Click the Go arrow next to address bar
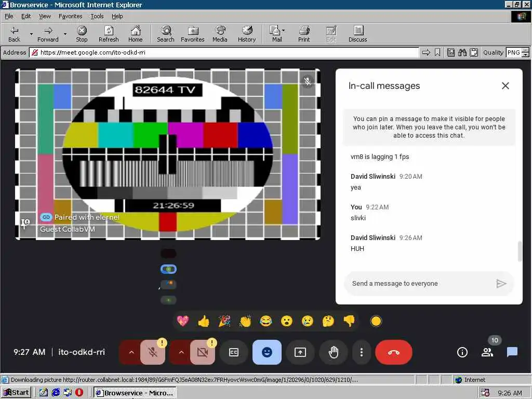Image resolution: width=532 pixels, height=399 pixels. (426, 52)
